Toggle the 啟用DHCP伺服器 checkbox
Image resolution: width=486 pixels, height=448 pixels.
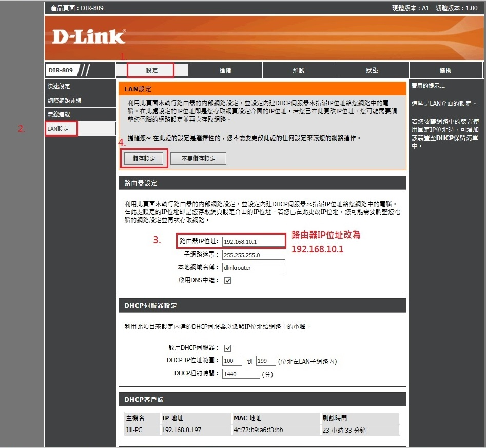227,348
